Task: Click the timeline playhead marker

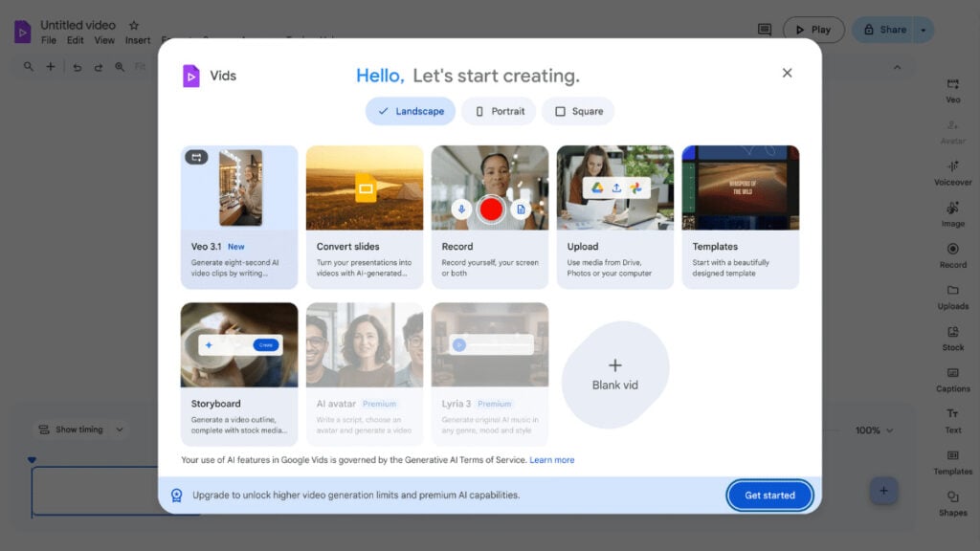Action: click(x=32, y=460)
